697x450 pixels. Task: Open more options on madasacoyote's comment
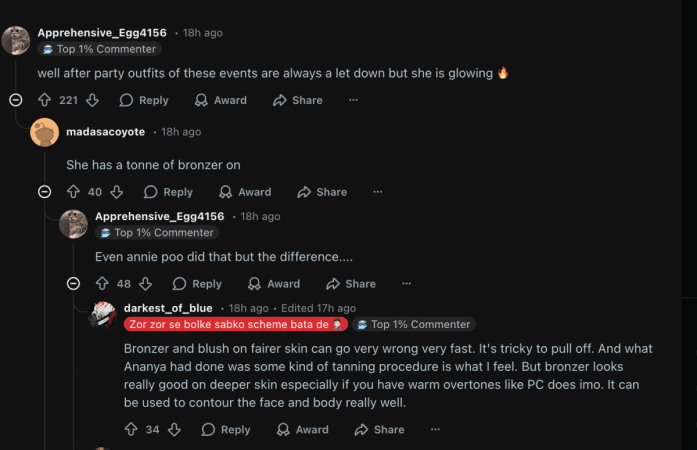click(x=377, y=192)
